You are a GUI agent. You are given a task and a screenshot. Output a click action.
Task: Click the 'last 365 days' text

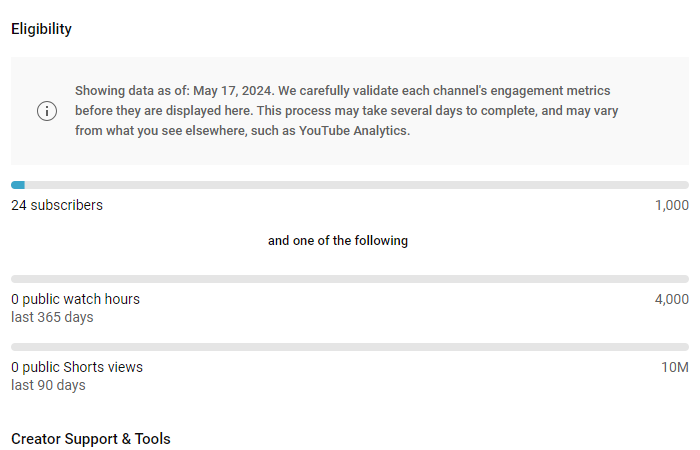(x=52, y=317)
